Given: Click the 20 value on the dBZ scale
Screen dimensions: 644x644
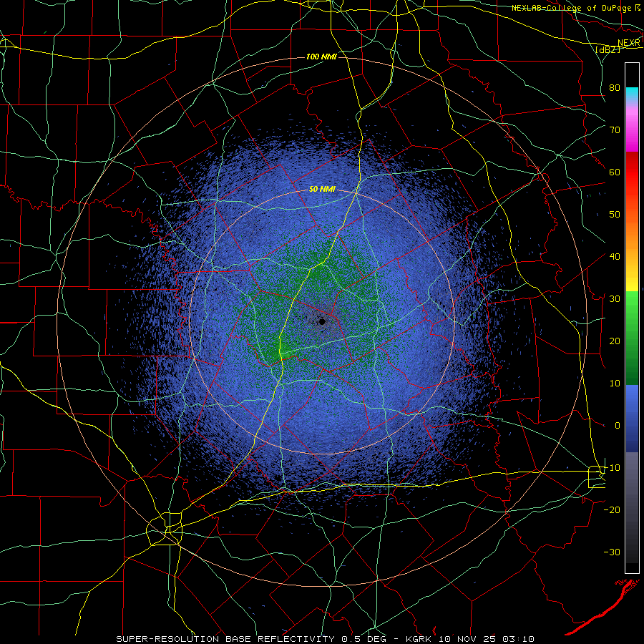Looking at the screenshot, I should [615, 341].
